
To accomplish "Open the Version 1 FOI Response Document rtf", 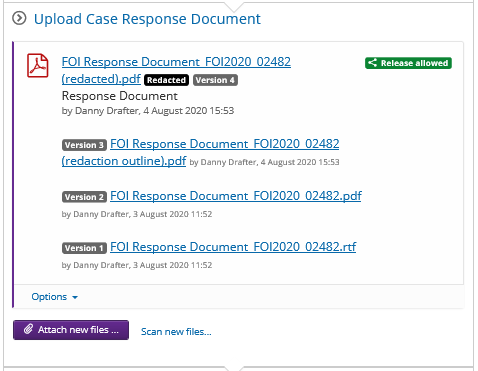I will [233, 247].
